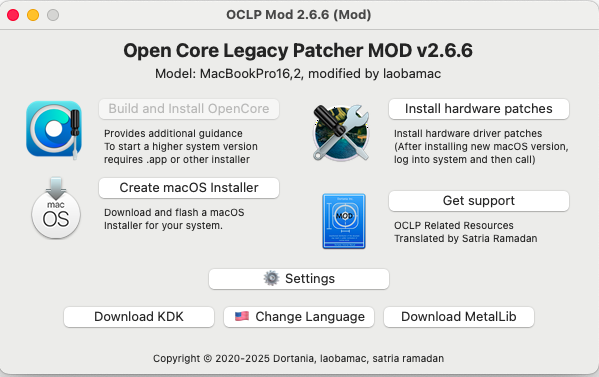Click the copyright Dortania footer text
The width and height of the screenshot is (599, 377).
point(298,358)
